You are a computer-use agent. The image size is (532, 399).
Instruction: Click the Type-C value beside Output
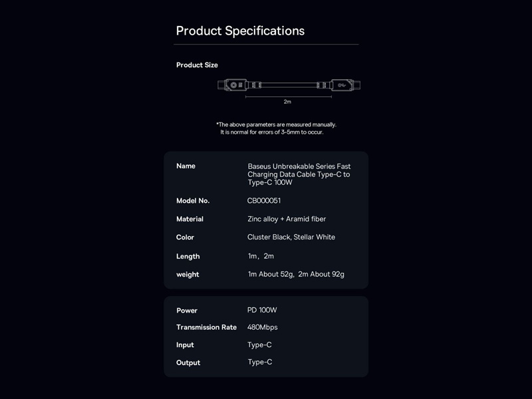pos(260,362)
